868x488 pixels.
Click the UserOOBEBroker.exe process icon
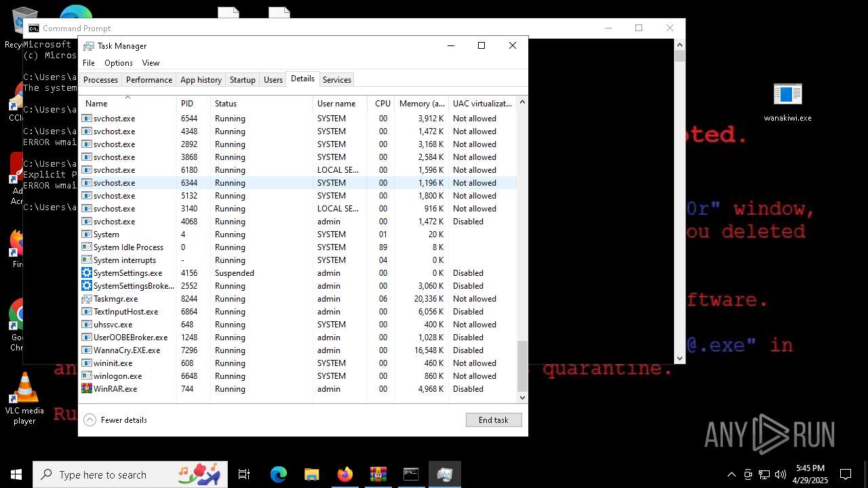tap(87, 338)
